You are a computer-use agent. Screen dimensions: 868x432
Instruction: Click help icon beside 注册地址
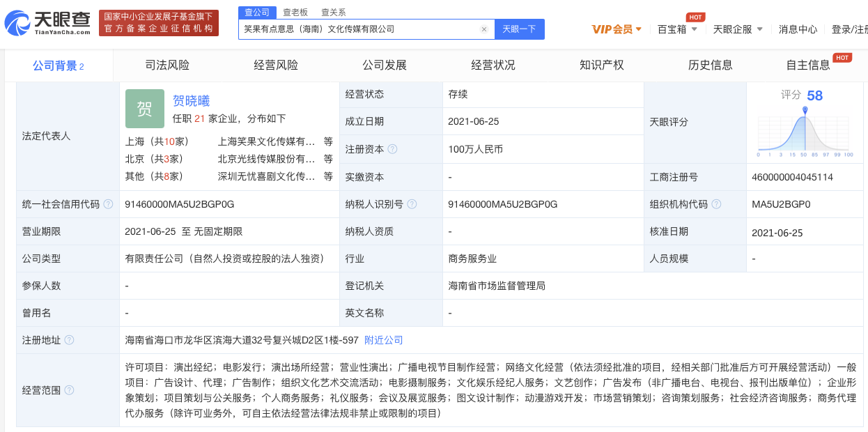[x=69, y=340]
